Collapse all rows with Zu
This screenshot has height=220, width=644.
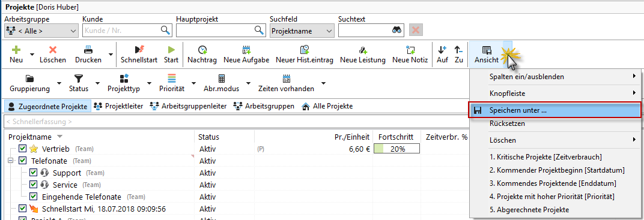click(458, 54)
